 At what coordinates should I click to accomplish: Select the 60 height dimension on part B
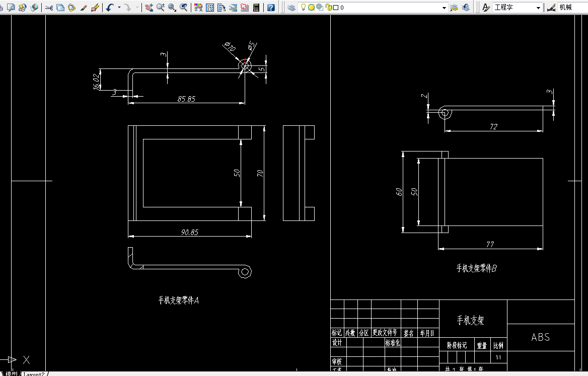(399, 192)
